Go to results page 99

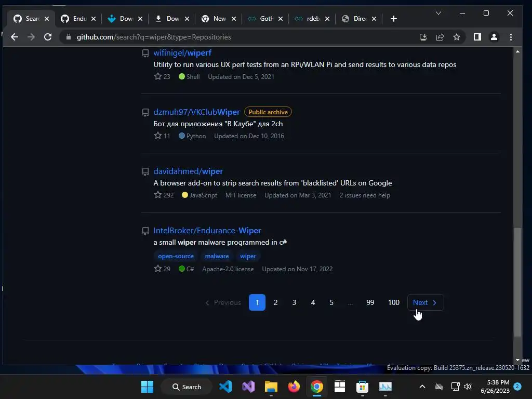click(370, 302)
